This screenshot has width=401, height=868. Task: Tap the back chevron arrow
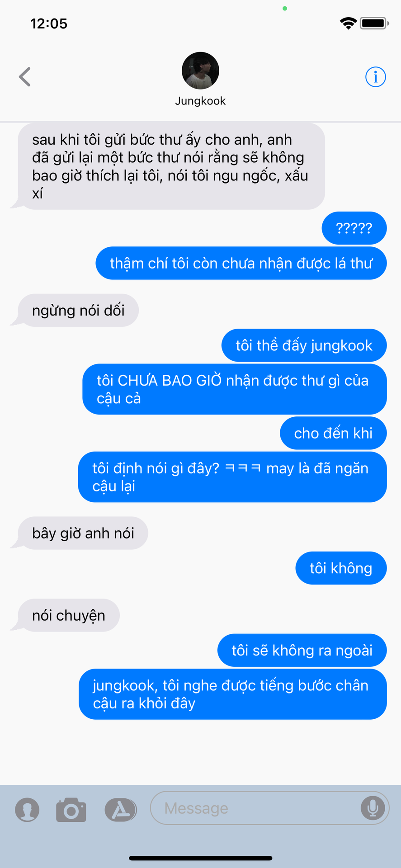click(x=25, y=77)
